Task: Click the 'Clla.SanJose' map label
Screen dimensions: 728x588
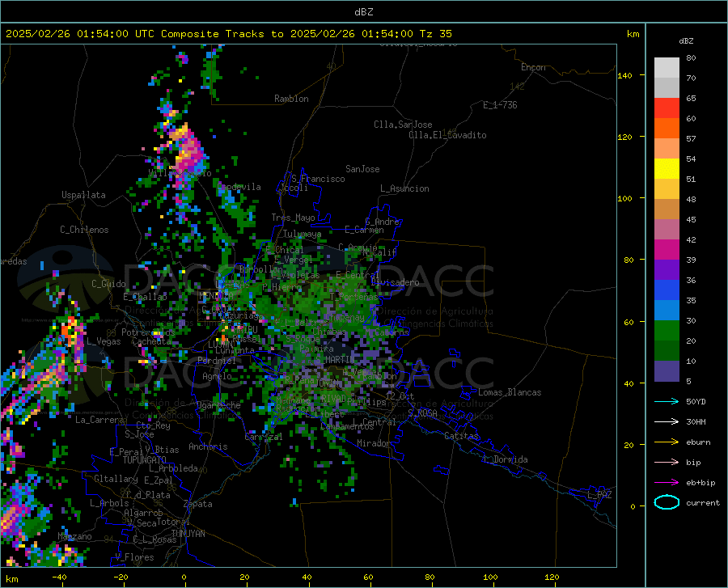Action: (x=403, y=125)
